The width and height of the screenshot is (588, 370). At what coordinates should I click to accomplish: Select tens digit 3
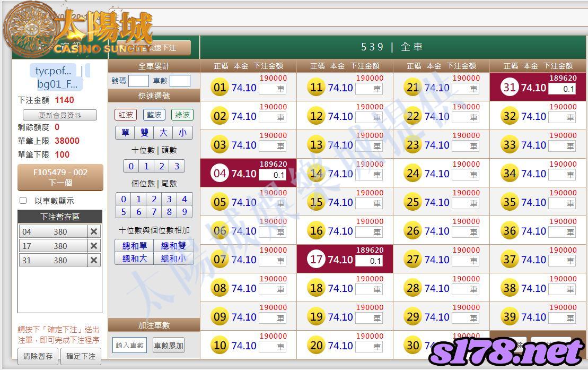(177, 166)
